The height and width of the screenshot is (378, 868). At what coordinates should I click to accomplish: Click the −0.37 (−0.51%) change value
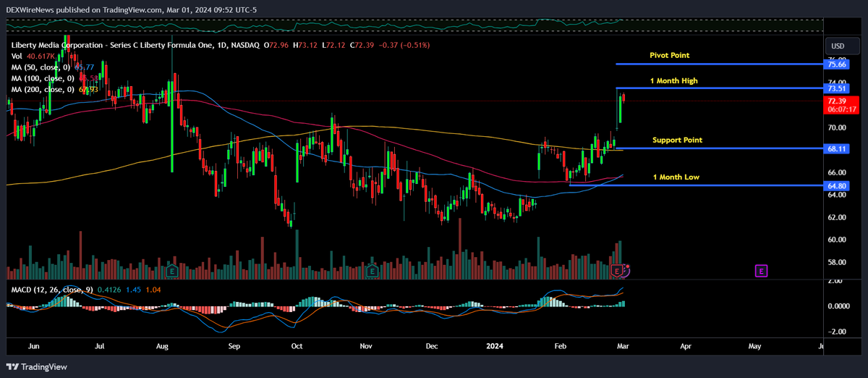(405, 45)
